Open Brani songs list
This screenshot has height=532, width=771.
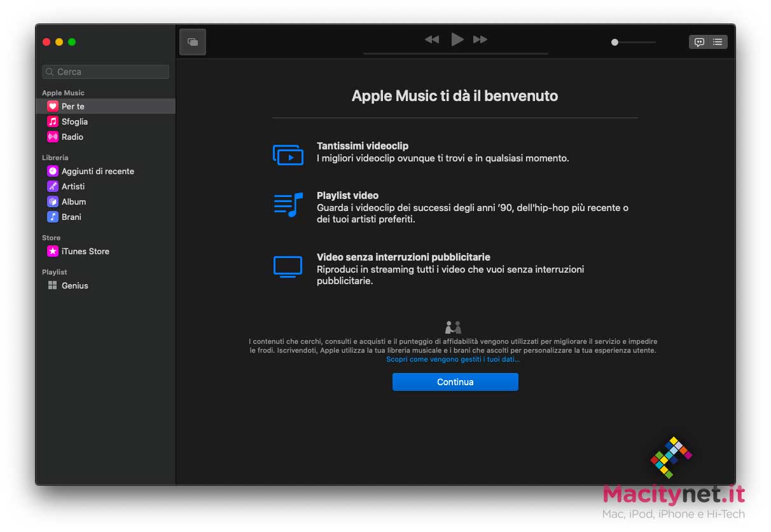click(106, 217)
